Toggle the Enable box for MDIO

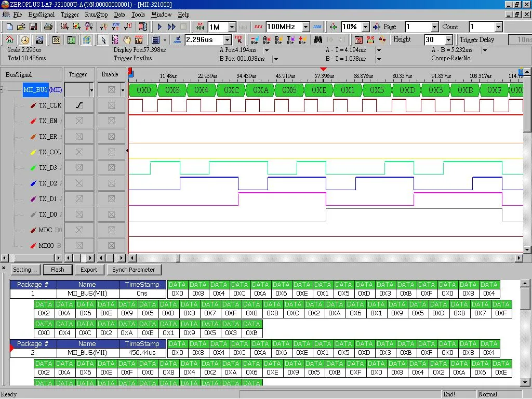(x=111, y=245)
